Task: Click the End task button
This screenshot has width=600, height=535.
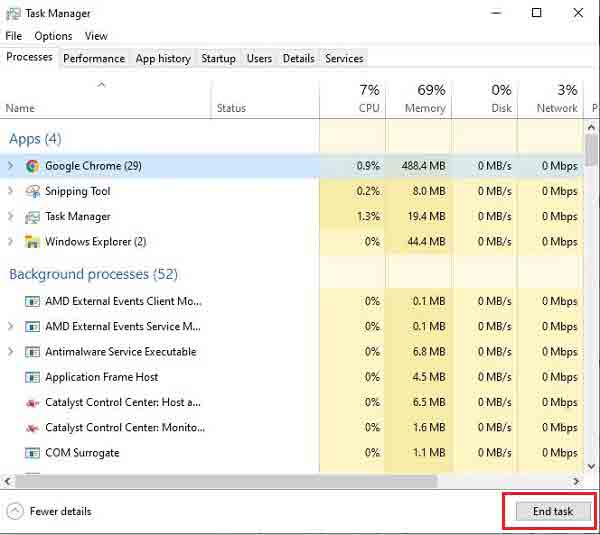Action: pos(553,511)
